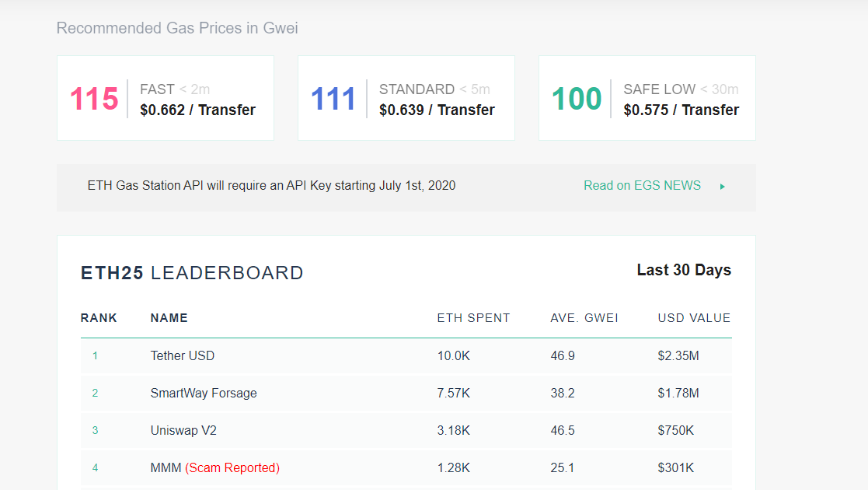
Task: Click the arrow icon beside EGS NEWS
Action: [x=723, y=187]
